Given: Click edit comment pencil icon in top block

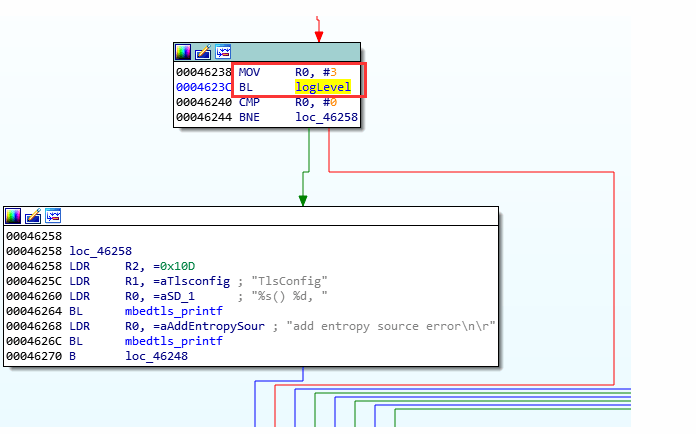Looking at the screenshot, I should point(203,52).
